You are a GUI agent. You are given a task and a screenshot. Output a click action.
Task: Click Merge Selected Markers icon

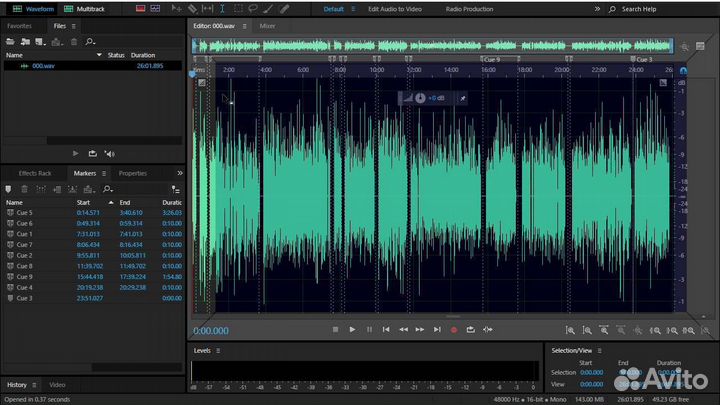(41, 189)
